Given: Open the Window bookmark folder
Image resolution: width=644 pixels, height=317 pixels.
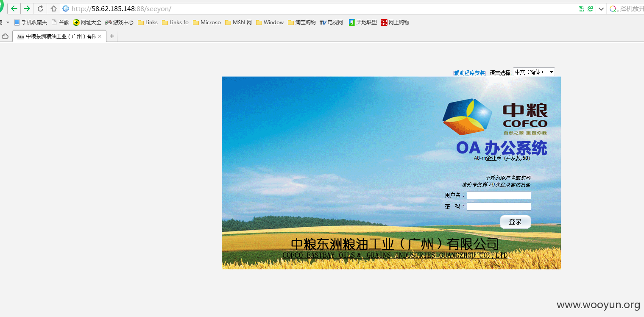Looking at the screenshot, I should [270, 22].
